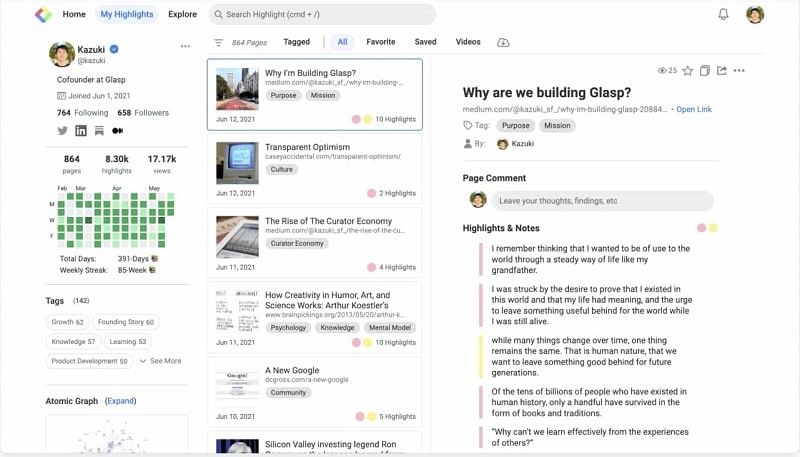
Task: Open the A New Google article title
Action: click(x=292, y=370)
